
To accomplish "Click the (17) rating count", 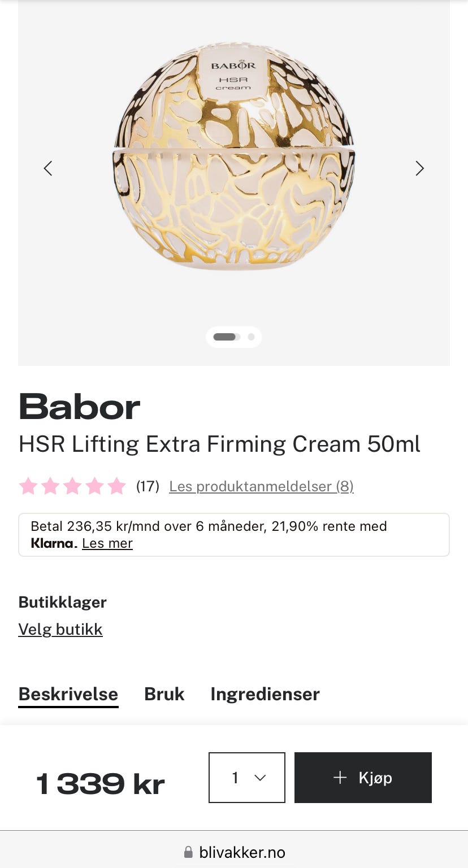I will coord(148,486).
